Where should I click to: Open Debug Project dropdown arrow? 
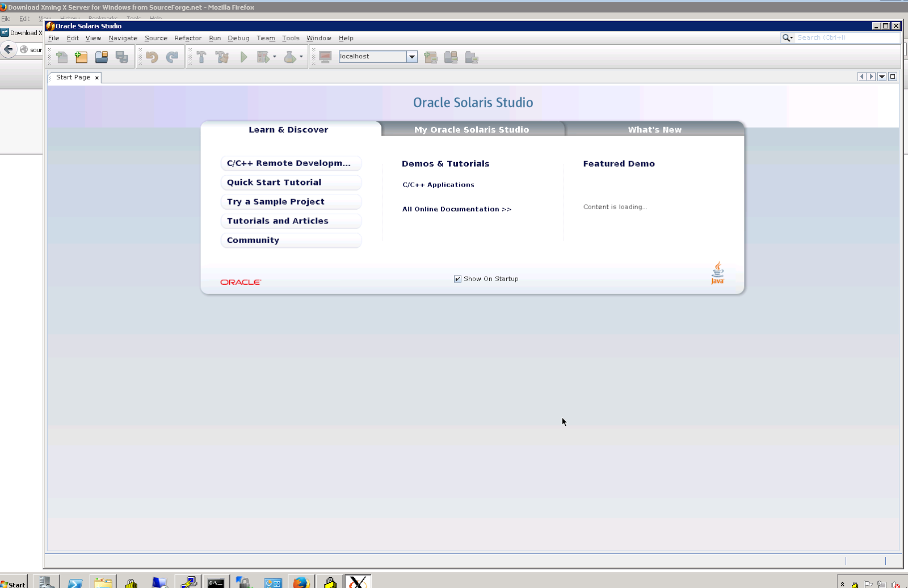coord(275,57)
